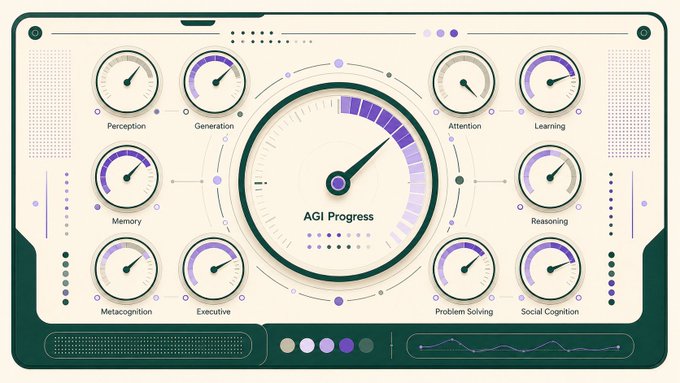
Task: Click the purple node below the central ring
Action: click(x=339, y=301)
